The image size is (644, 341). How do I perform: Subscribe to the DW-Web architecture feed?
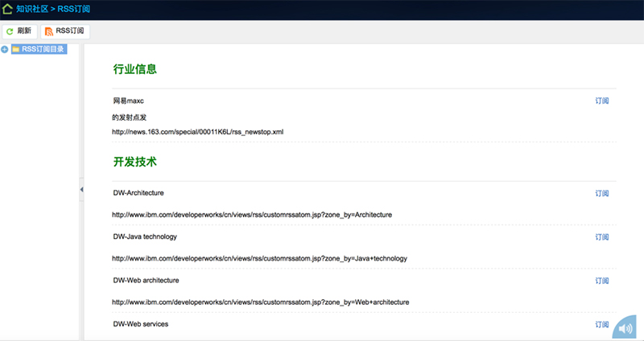pyautogui.click(x=601, y=281)
